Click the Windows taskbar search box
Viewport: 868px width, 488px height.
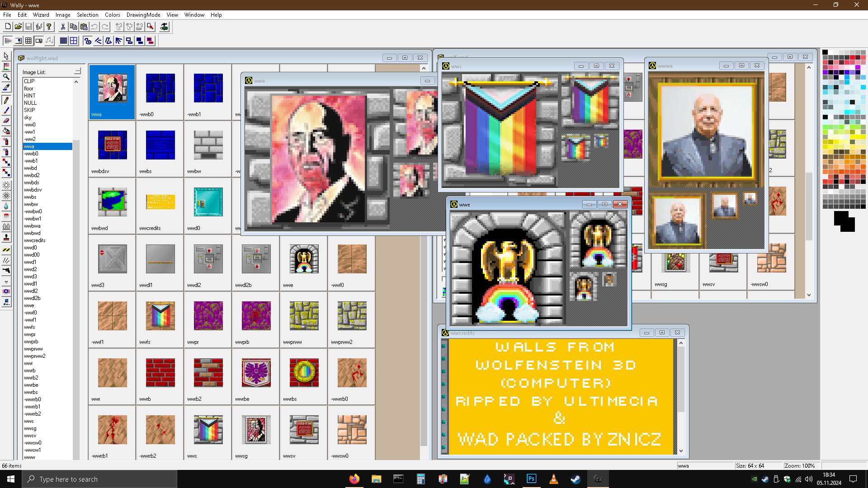99,479
